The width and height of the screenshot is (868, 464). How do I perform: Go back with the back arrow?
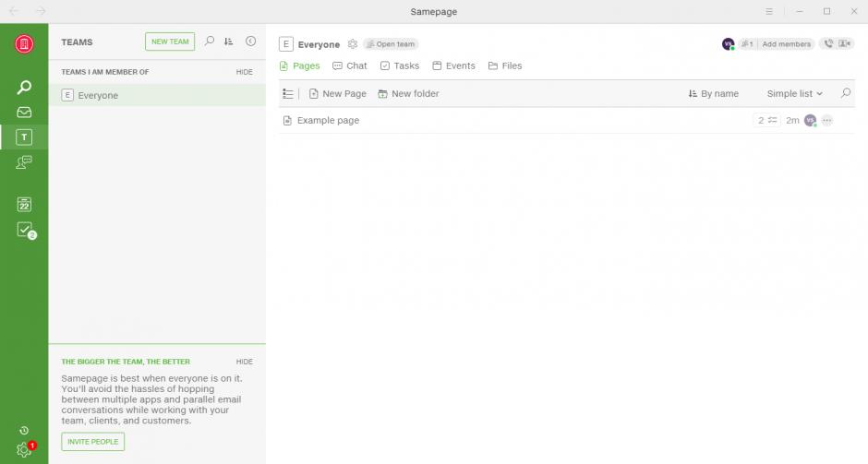(15, 11)
